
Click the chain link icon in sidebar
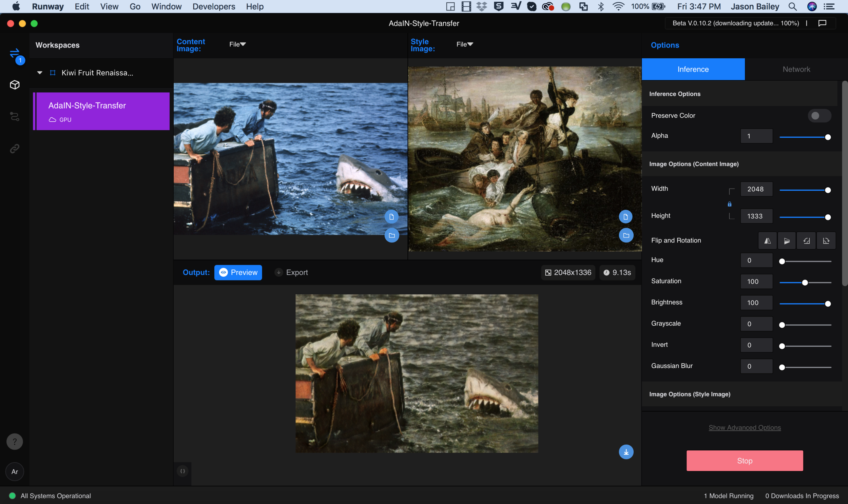(15, 149)
